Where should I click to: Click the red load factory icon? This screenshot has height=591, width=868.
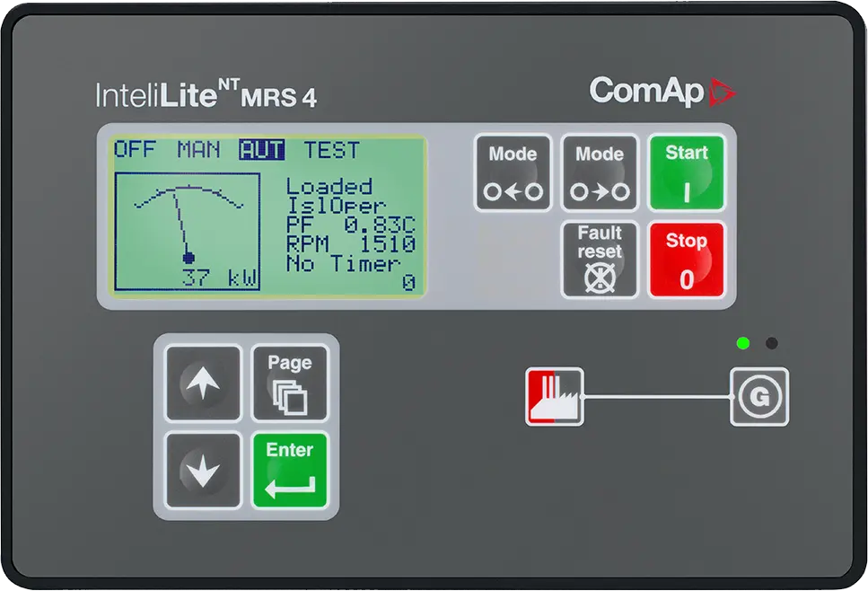555,397
